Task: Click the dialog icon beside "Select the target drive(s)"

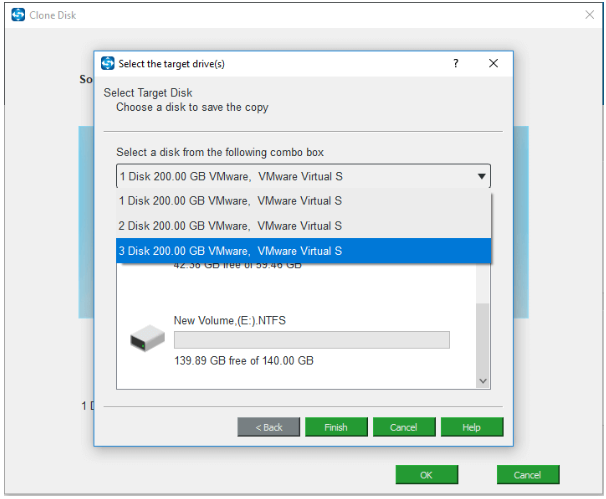Action: 107,63
